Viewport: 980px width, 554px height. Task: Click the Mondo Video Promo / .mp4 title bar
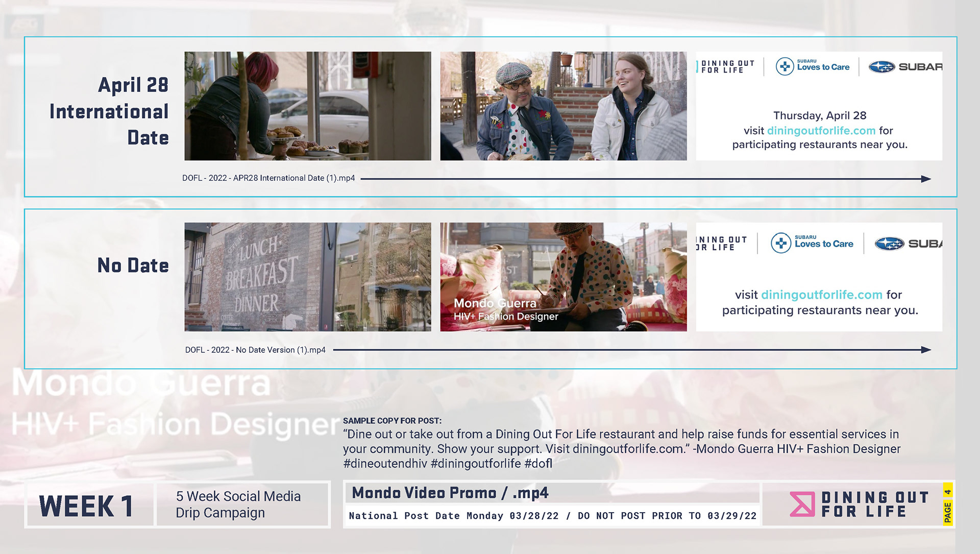[x=551, y=493]
